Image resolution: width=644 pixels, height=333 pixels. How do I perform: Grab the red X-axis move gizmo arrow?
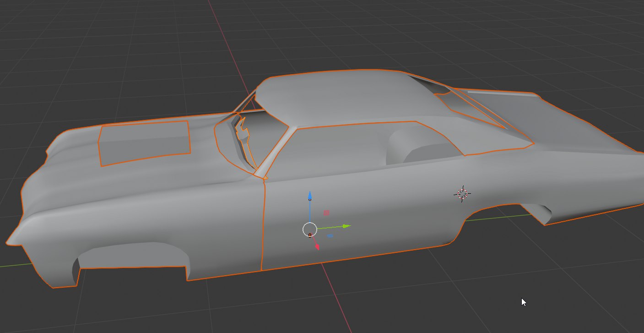[x=316, y=246]
